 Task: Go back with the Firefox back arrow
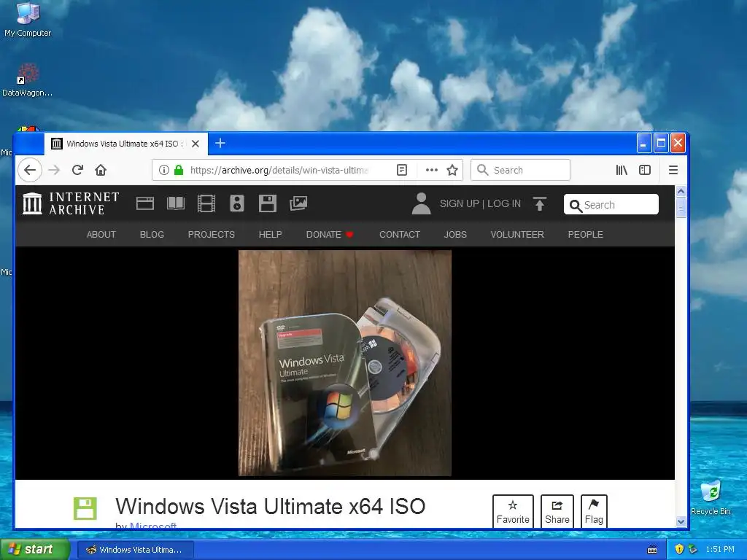30,170
